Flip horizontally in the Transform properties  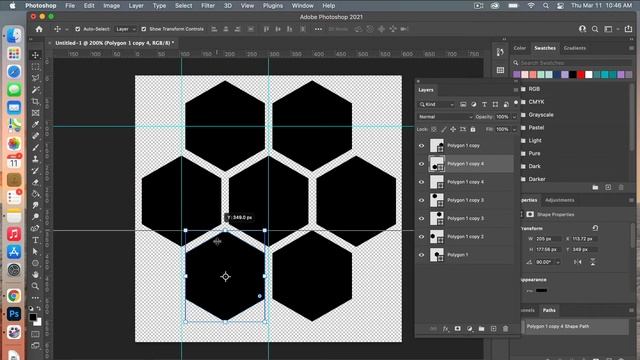coord(578,262)
